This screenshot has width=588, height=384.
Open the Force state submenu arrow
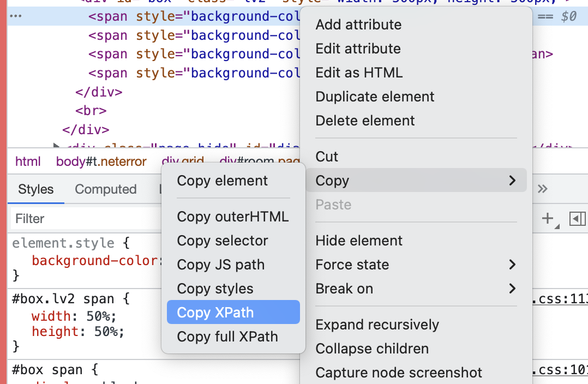512,265
